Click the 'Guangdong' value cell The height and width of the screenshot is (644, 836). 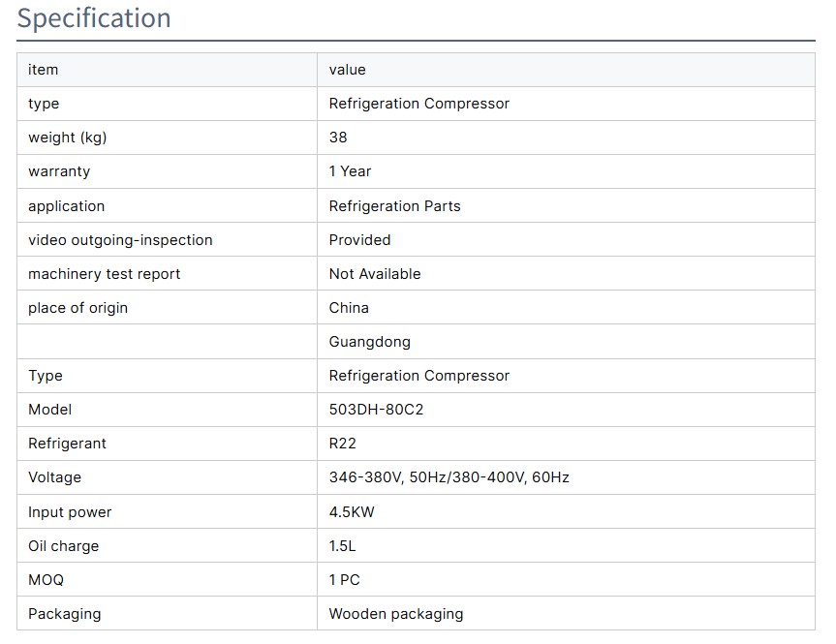click(369, 342)
